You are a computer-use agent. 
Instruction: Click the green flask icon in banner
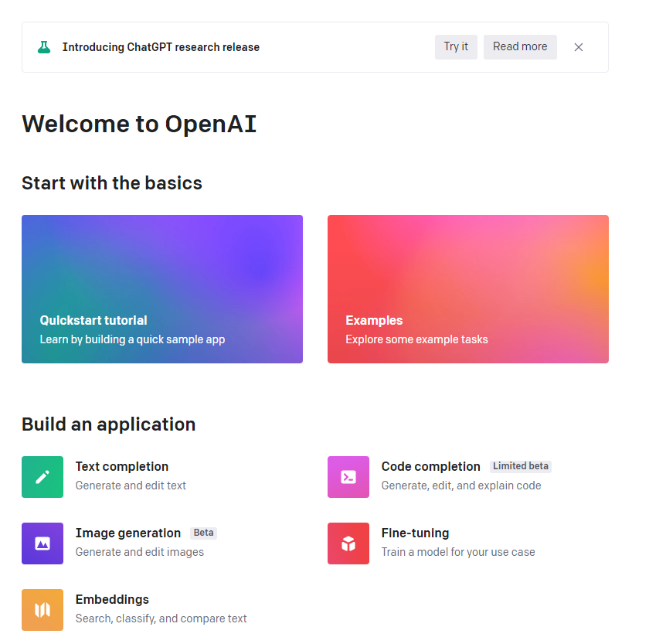[x=44, y=47]
